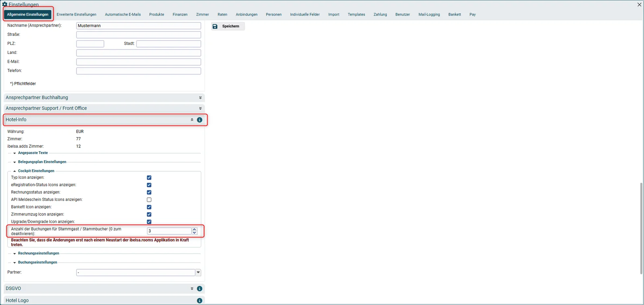Switch to the Benutzer tab
Viewport: 644px width, 305px height.
pyautogui.click(x=402, y=14)
